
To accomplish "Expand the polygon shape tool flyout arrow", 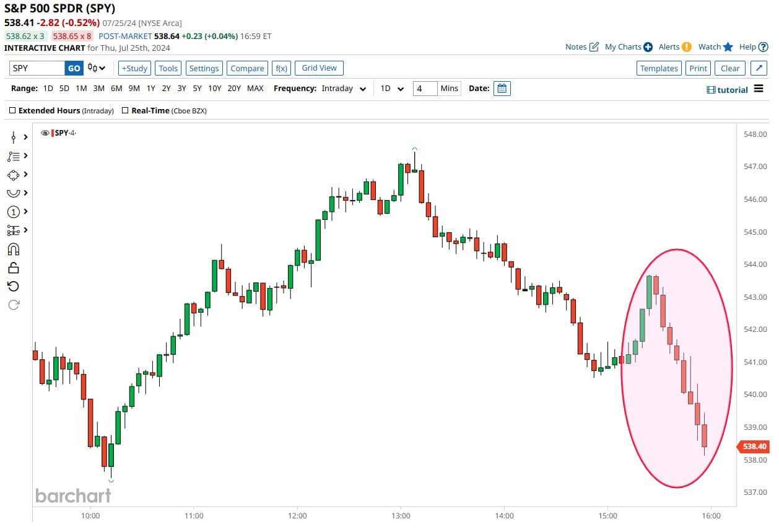I will tap(25, 175).
